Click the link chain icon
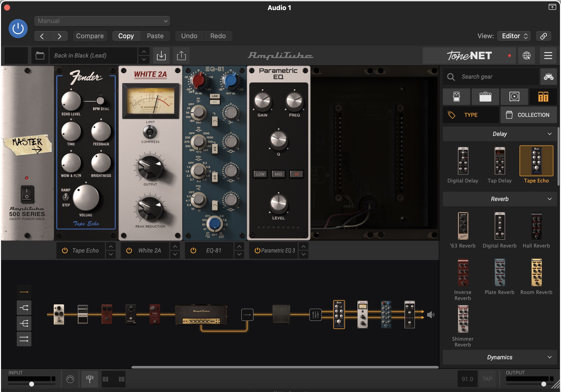The image size is (561, 392). pos(543,36)
